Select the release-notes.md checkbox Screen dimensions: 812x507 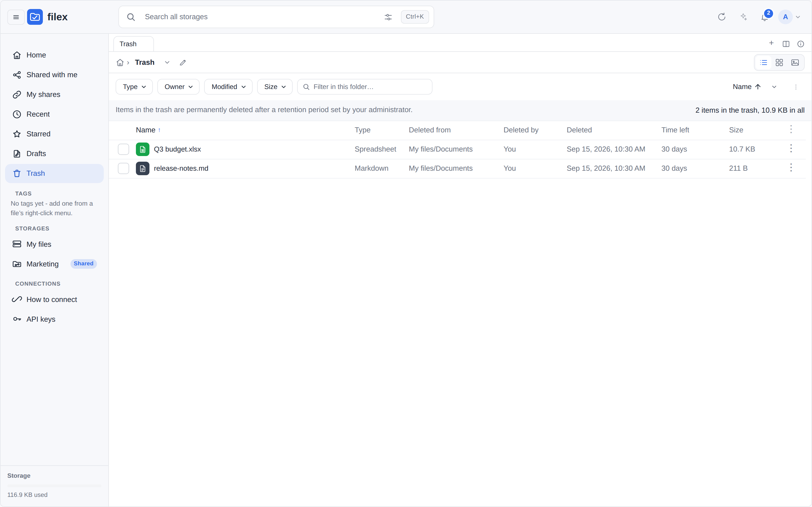pyautogui.click(x=123, y=168)
